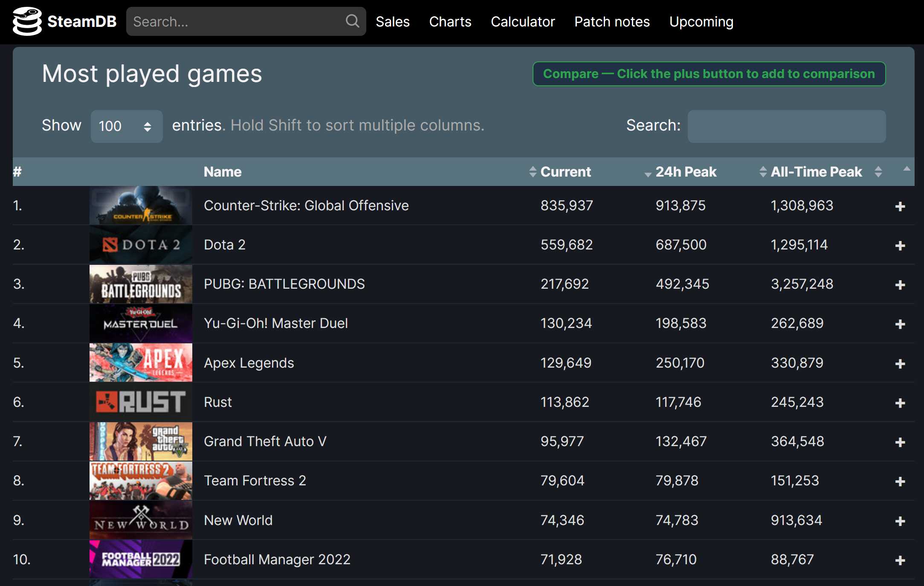
Task: Open the Patch notes page
Action: 612,22
